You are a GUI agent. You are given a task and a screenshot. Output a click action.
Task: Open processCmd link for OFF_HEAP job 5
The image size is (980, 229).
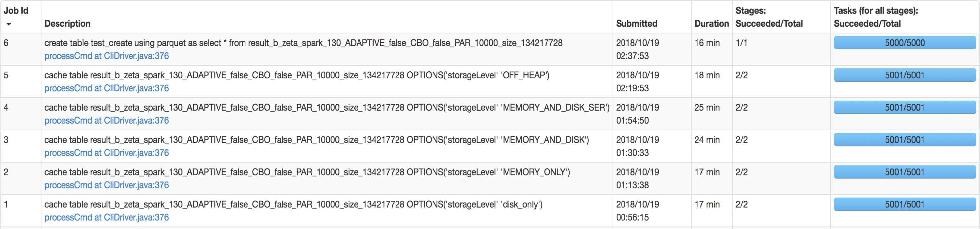tap(106, 88)
